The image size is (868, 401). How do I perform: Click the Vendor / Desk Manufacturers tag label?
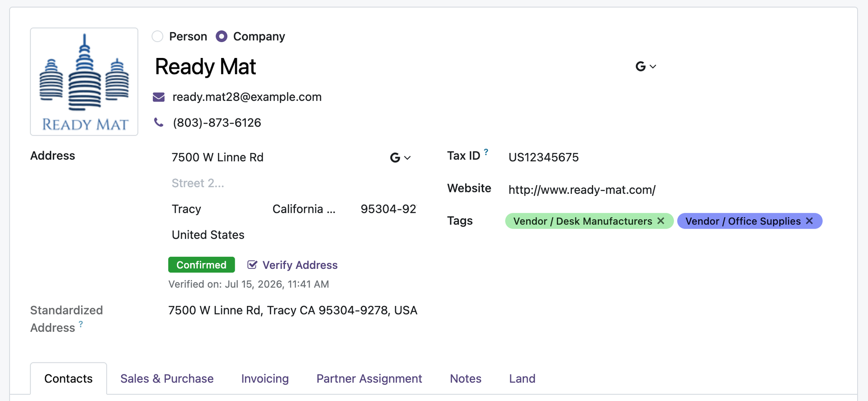point(583,221)
